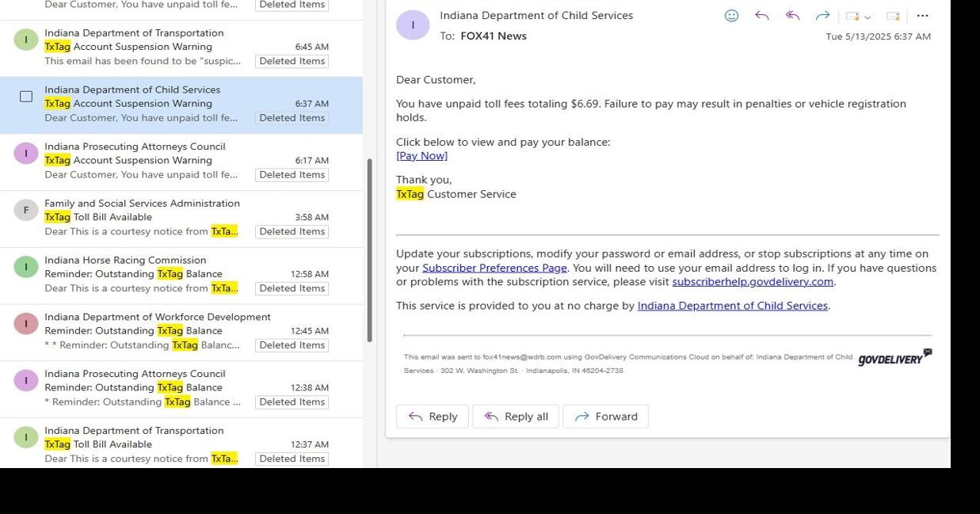The image size is (980, 514).
Task: Click the sender name Indiana Department of Workforce Development
Action: pyautogui.click(x=158, y=317)
